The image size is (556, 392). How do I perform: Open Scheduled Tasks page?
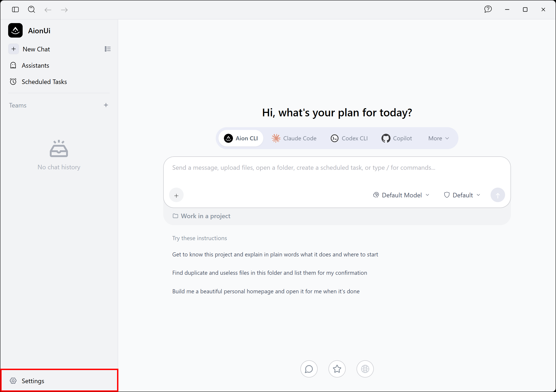click(x=59, y=82)
